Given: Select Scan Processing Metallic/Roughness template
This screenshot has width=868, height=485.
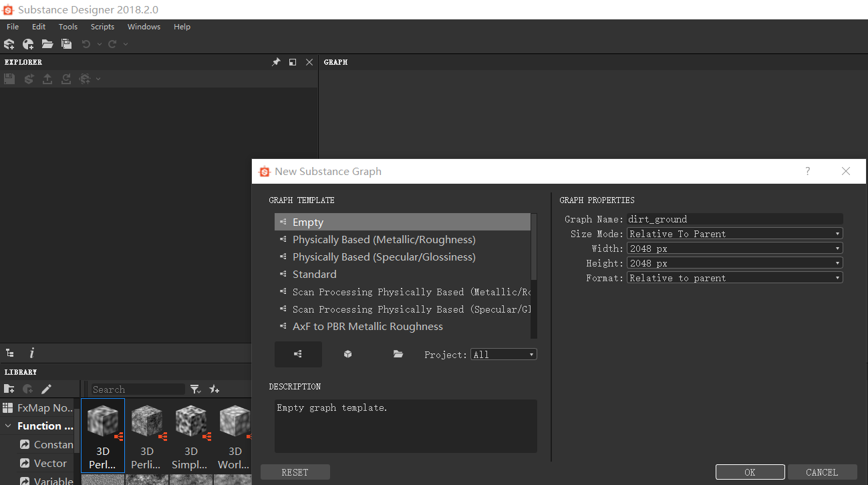Looking at the screenshot, I should (402, 292).
